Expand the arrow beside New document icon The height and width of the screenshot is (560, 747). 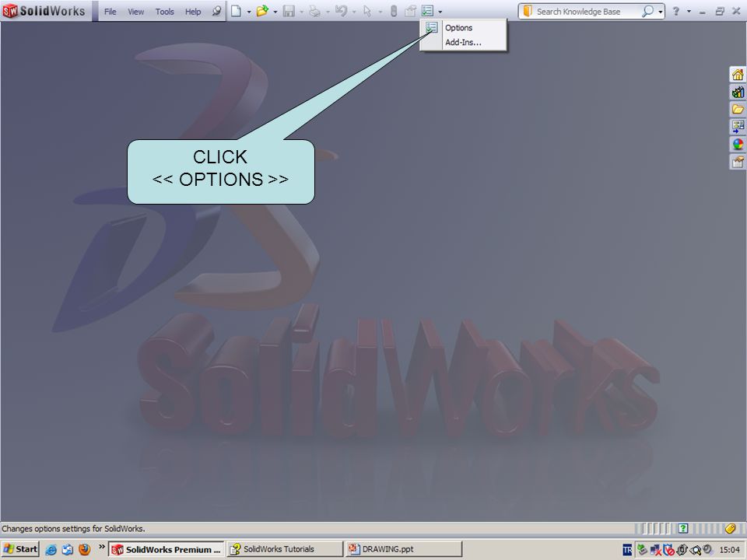[249, 12]
